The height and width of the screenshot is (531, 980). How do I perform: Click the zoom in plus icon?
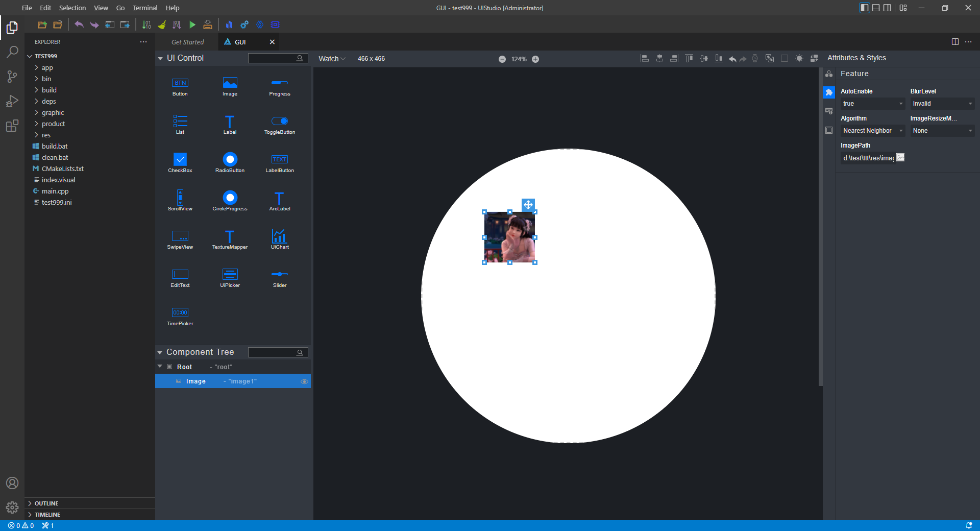(535, 59)
